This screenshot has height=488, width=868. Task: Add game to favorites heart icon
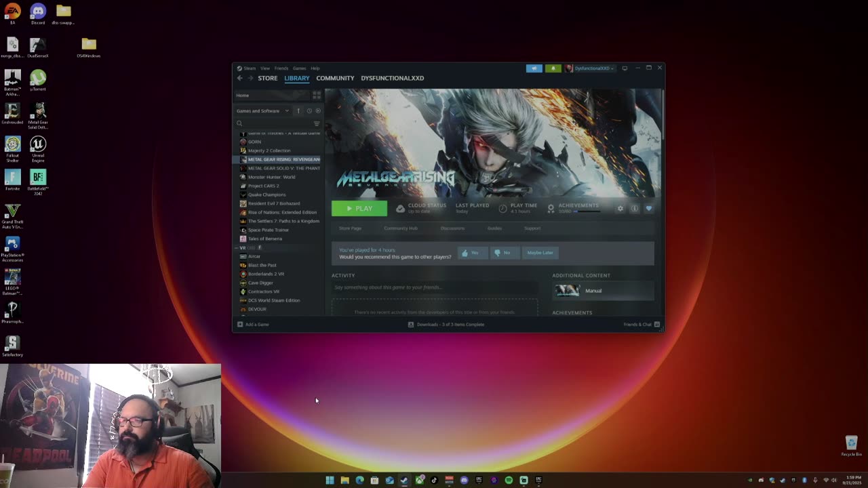click(648, 209)
